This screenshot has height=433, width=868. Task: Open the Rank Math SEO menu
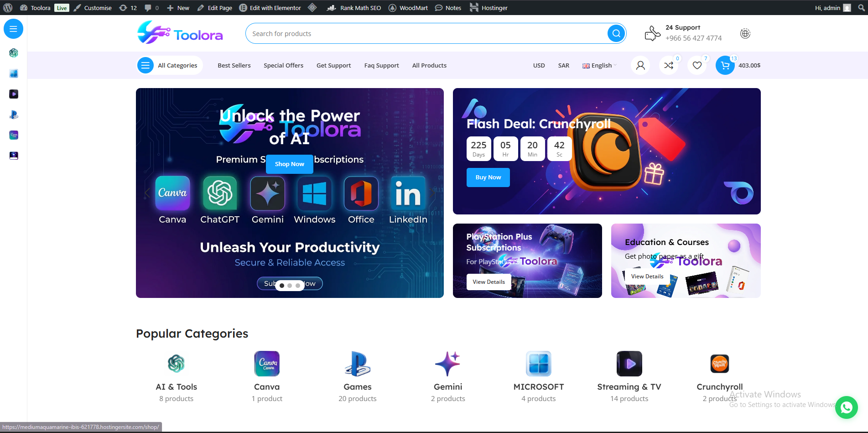[x=354, y=8]
